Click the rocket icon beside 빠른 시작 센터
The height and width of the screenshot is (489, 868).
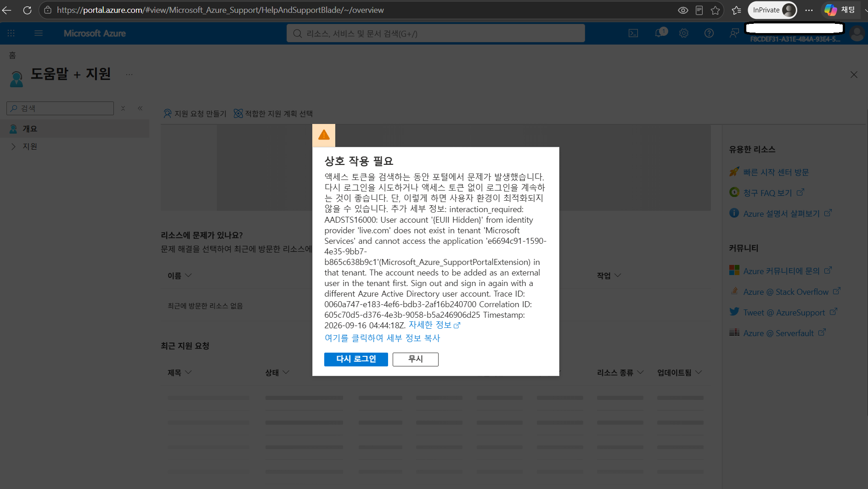coord(734,172)
